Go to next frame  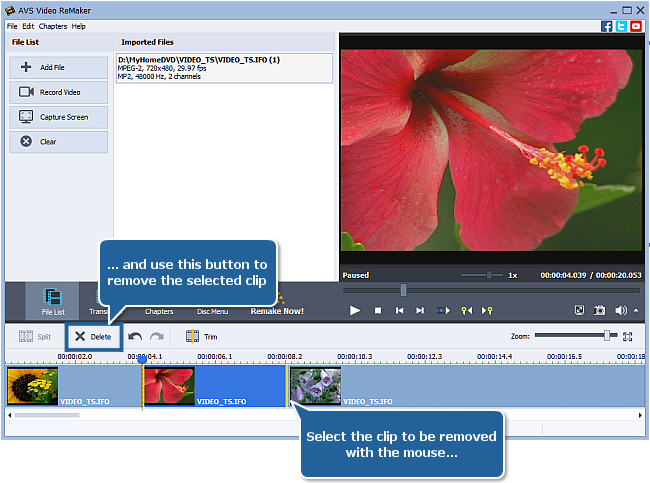coord(420,311)
